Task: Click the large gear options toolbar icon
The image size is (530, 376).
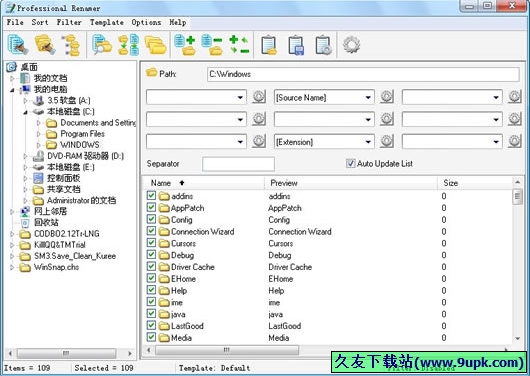Action: [x=352, y=45]
